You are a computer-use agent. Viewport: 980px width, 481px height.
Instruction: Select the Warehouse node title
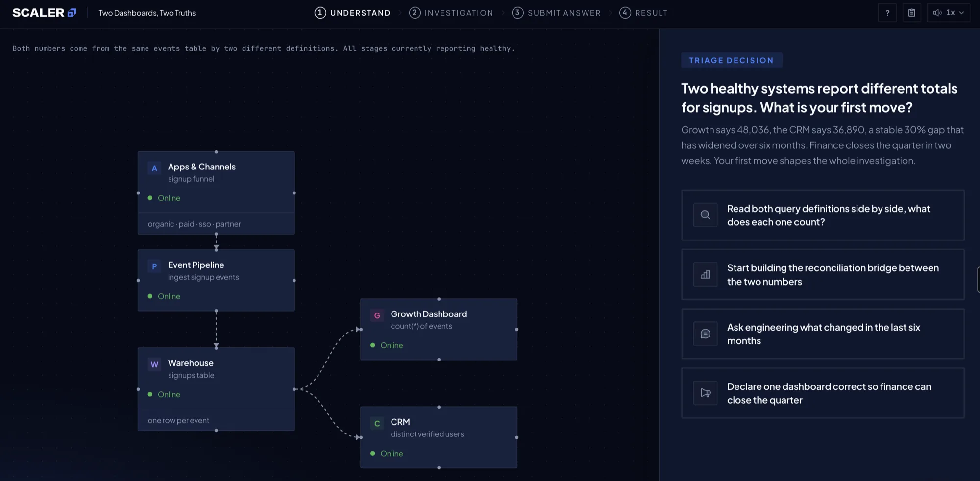coord(191,363)
